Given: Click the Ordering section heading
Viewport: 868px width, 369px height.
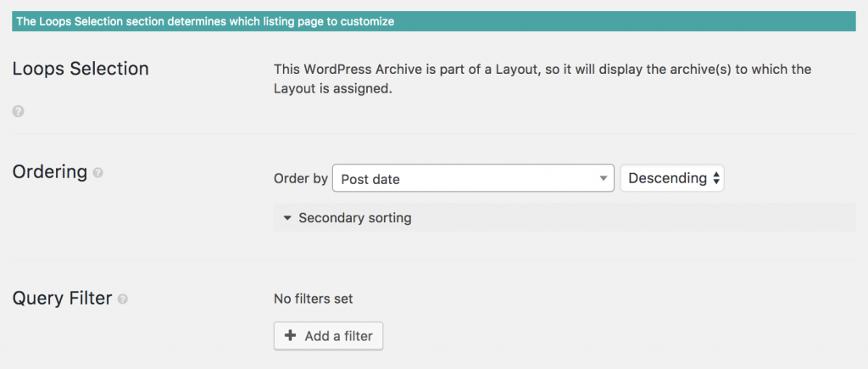Looking at the screenshot, I should (x=50, y=172).
